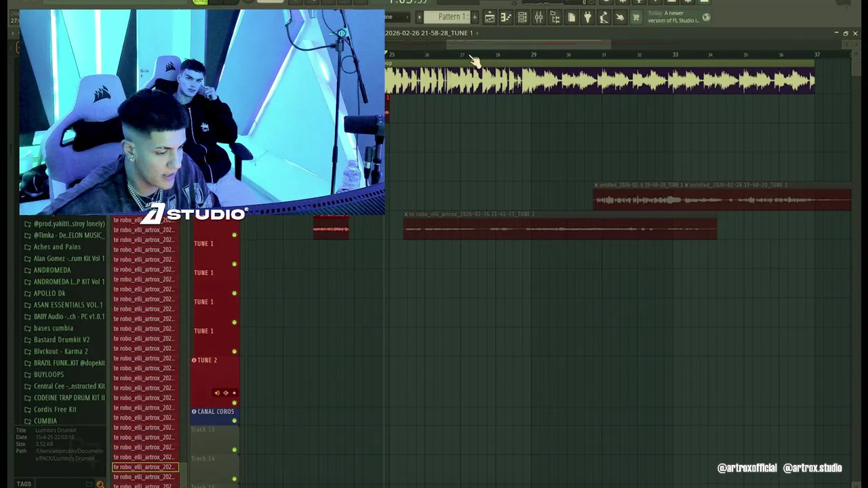Click the project pages icon in toolbar
The image size is (868, 488).
coord(571,18)
